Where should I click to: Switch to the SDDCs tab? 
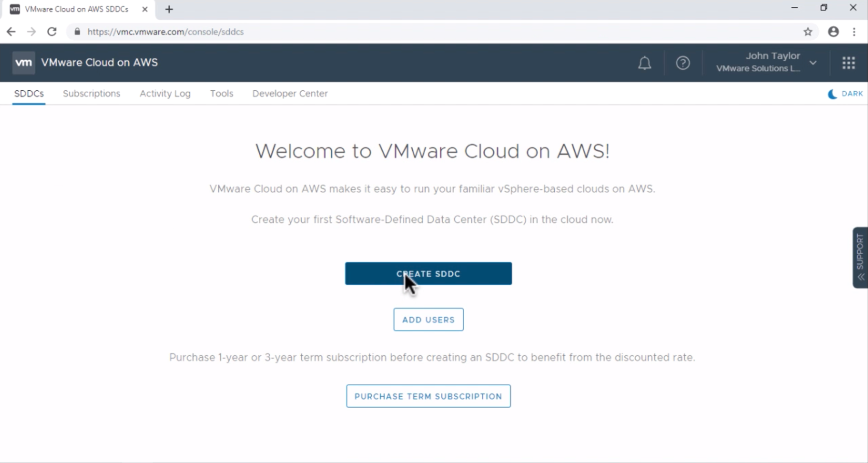pyautogui.click(x=29, y=94)
